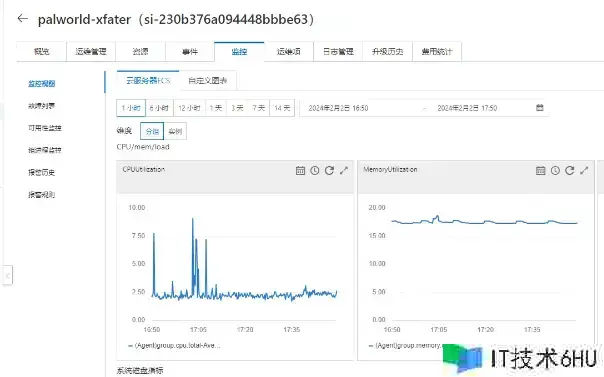Screen dimensions: 604x377
Task: Open calendar icon on MemoryUtilization chart
Action: coord(540,170)
